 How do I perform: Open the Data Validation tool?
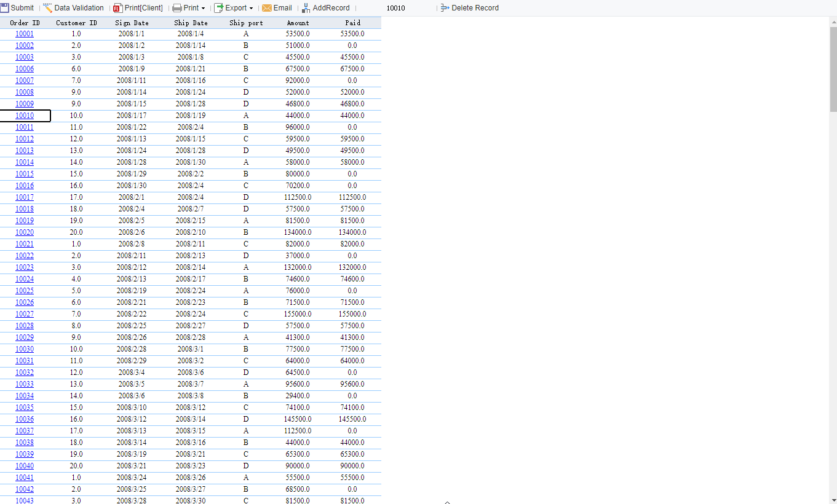point(46,7)
